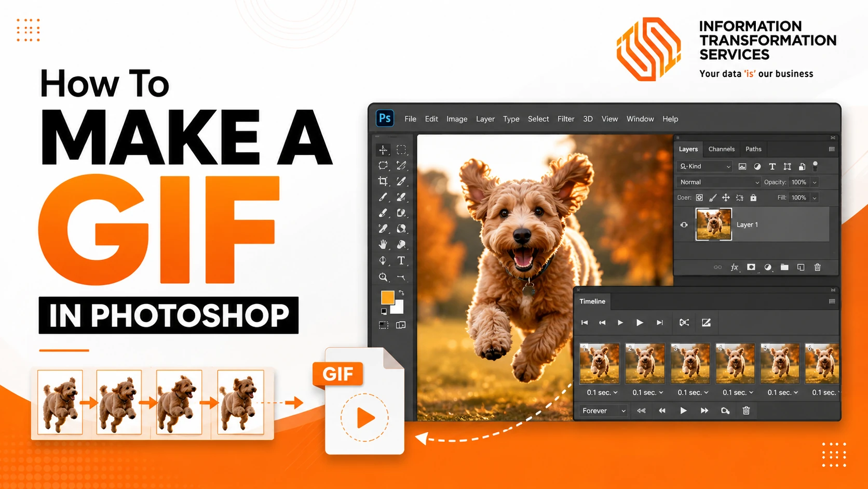
Task: Select frame 3 thumbnail in Timeline
Action: tap(690, 363)
